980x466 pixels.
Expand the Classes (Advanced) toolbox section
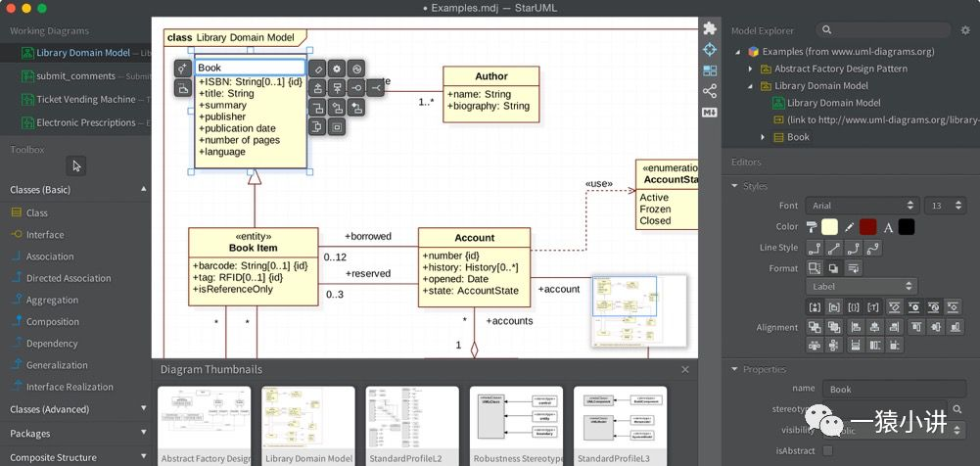pyautogui.click(x=75, y=409)
